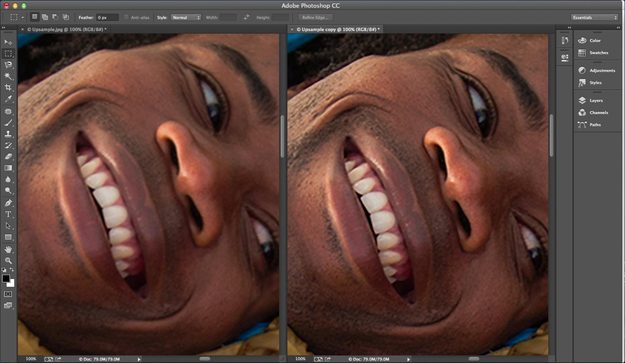Select the Spot Healing Brush tool
The height and width of the screenshot is (363, 625).
click(x=8, y=112)
